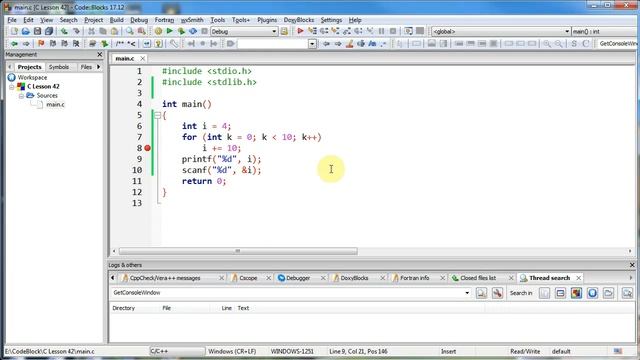This screenshot has width=640, height=360.
Task: Click the Save all files icon
Action: [49, 31]
